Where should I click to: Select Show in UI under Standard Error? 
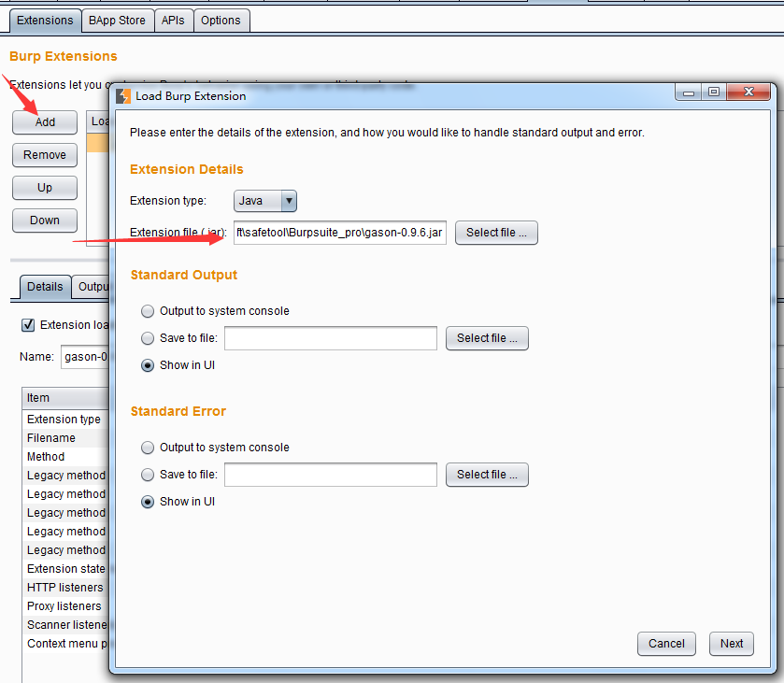147,502
